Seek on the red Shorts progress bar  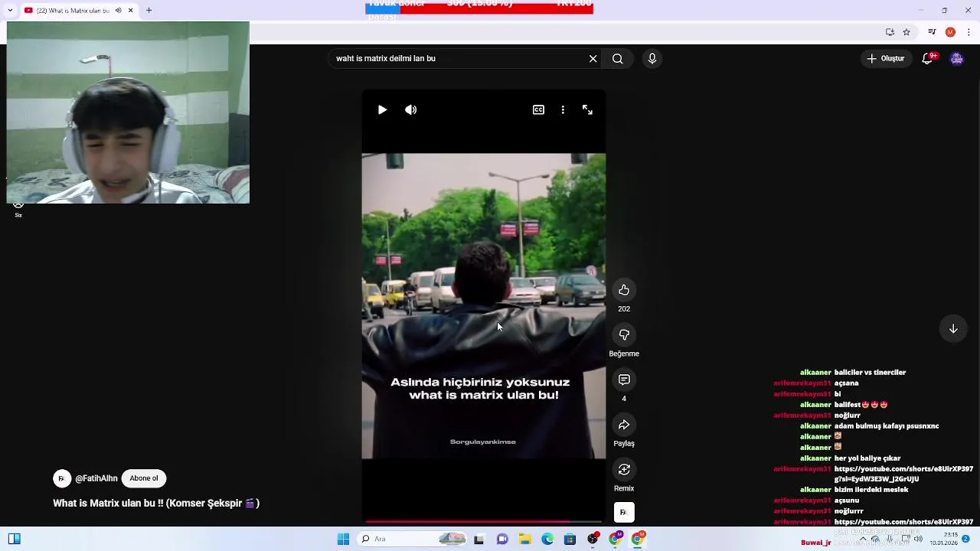click(x=483, y=522)
